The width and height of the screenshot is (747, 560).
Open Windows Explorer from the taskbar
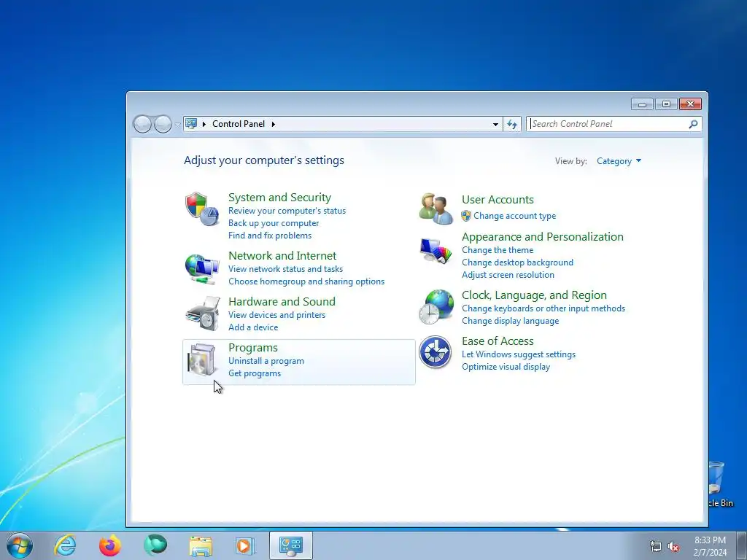pos(201,545)
